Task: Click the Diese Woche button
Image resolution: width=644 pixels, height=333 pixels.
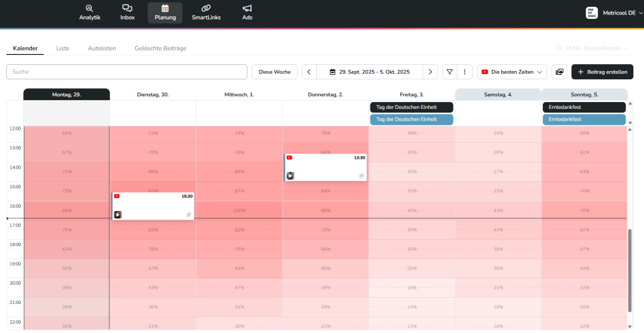Action: pyautogui.click(x=274, y=72)
